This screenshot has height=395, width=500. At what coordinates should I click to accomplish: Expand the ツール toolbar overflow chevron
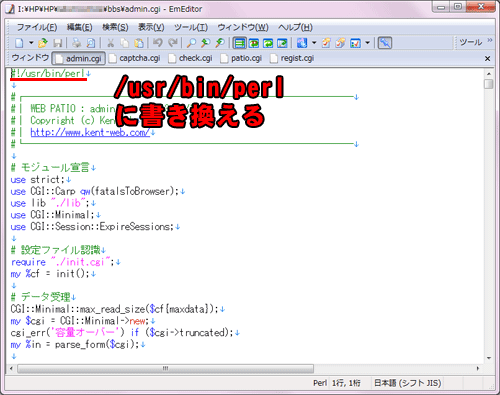489,40
